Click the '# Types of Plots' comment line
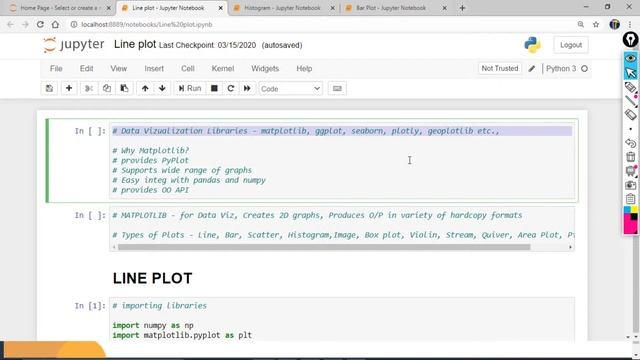The width and height of the screenshot is (640, 360). (344, 235)
